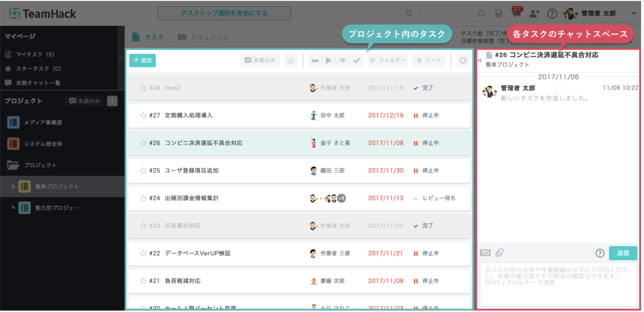Star task #23 広告集計対応

pos(143,226)
